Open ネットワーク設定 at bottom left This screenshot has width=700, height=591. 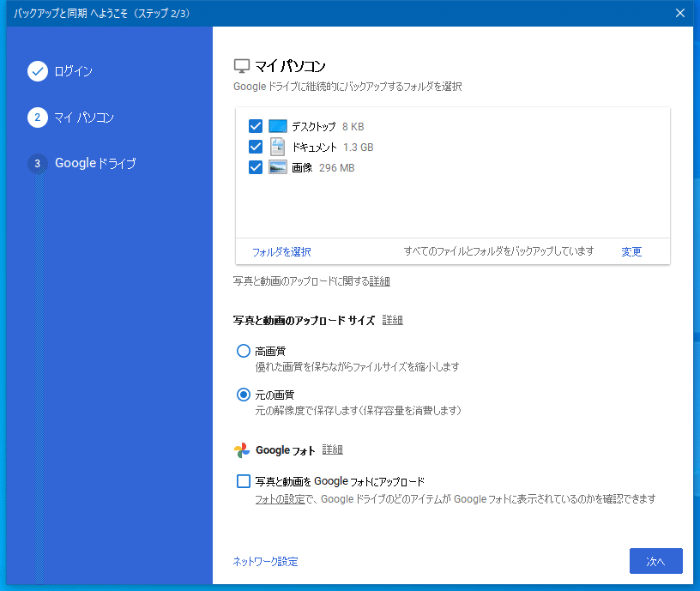coord(264,561)
